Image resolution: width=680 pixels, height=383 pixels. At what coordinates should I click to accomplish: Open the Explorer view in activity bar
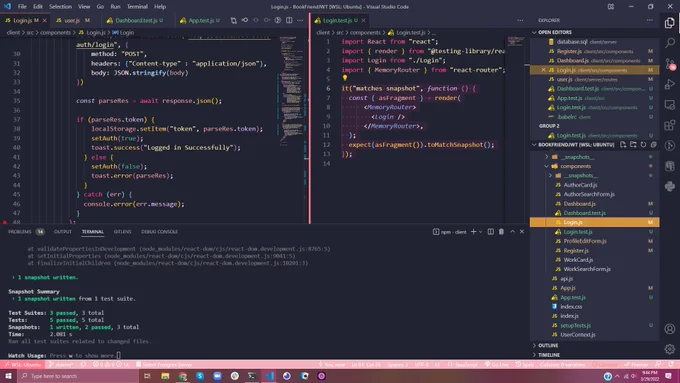[670, 23]
